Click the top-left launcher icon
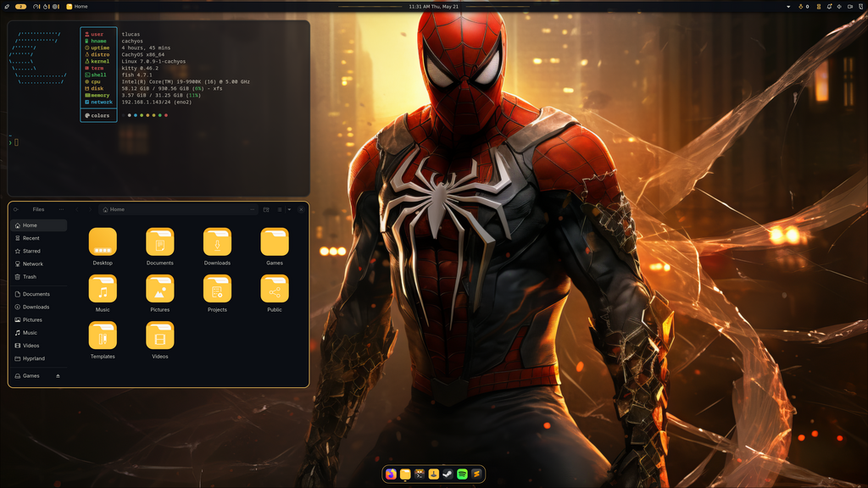The height and width of the screenshot is (488, 868). coord(7,7)
